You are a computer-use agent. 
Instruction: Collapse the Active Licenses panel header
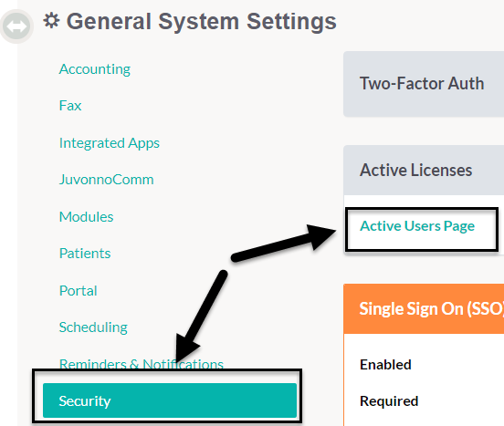[x=424, y=170]
